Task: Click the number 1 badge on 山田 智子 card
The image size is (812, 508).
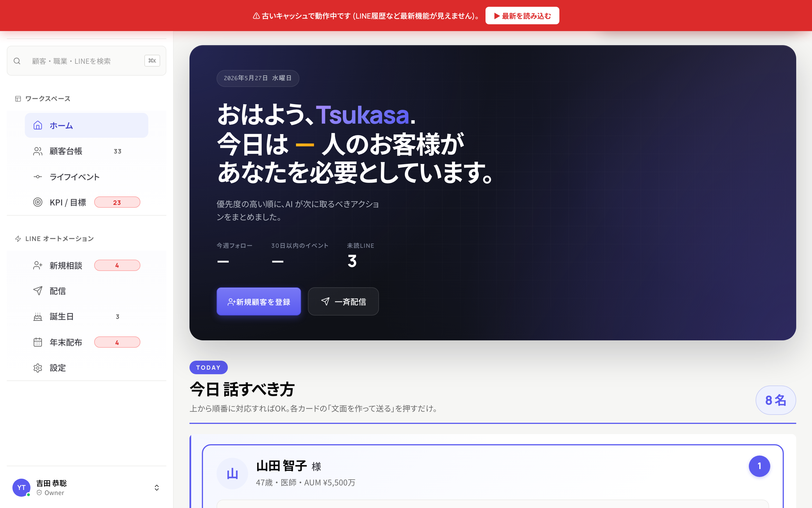Action: [759, 466]
